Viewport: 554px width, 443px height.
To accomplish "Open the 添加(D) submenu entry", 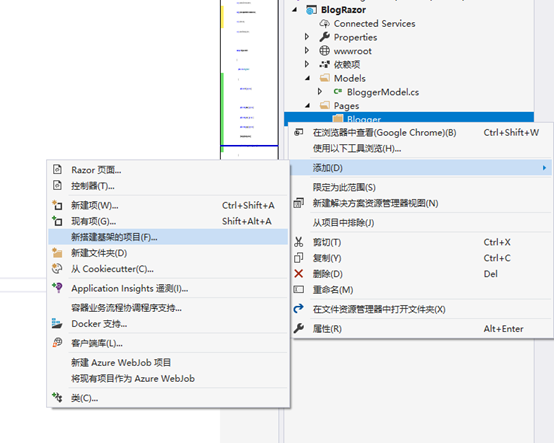I will coord(420,168).
